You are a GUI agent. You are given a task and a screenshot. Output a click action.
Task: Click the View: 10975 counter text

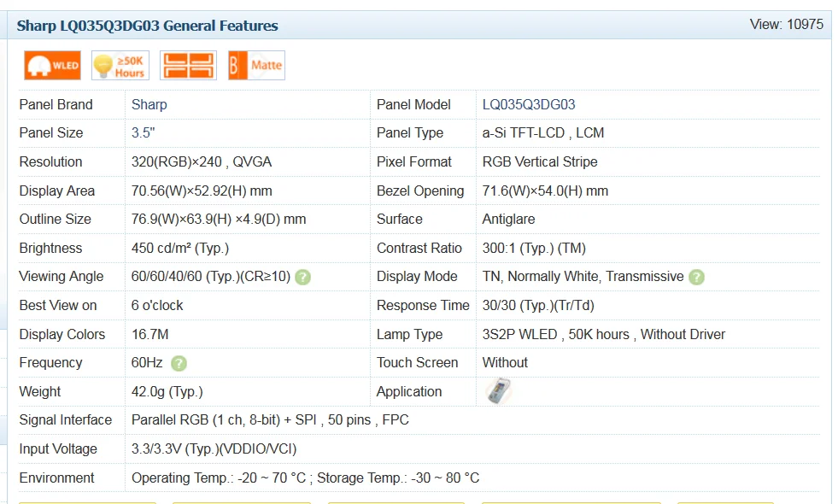786,24
